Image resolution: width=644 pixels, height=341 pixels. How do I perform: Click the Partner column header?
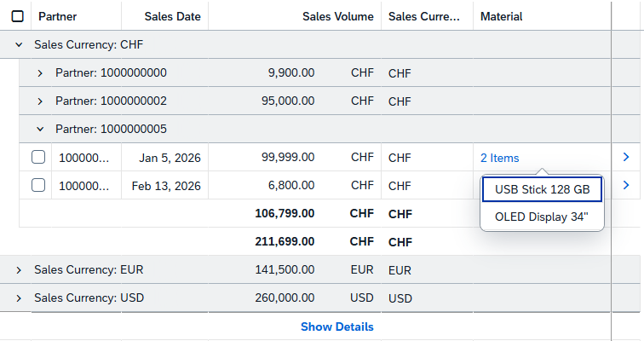tap(57, 16)
